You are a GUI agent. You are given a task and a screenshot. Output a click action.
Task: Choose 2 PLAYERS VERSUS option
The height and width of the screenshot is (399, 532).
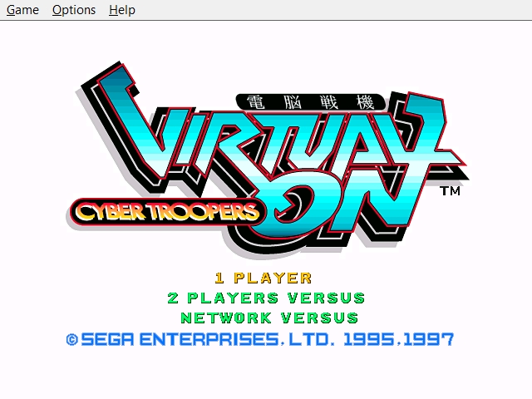(266, 298)
